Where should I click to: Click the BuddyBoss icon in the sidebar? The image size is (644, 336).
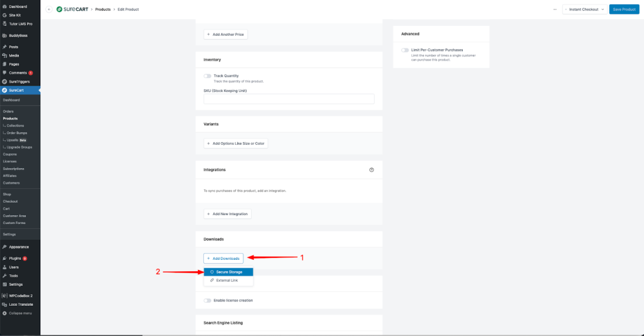pos(5,35)
